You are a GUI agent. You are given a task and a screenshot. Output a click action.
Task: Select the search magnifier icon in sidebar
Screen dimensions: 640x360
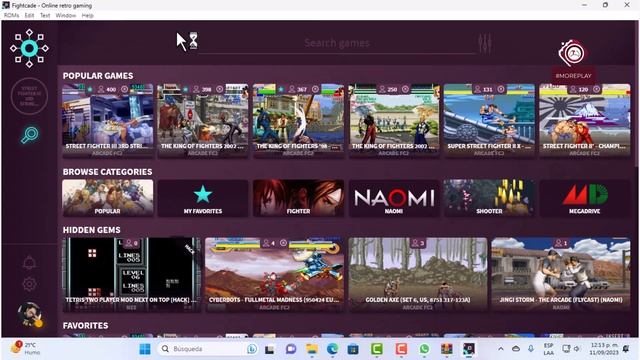click(30, 135)
